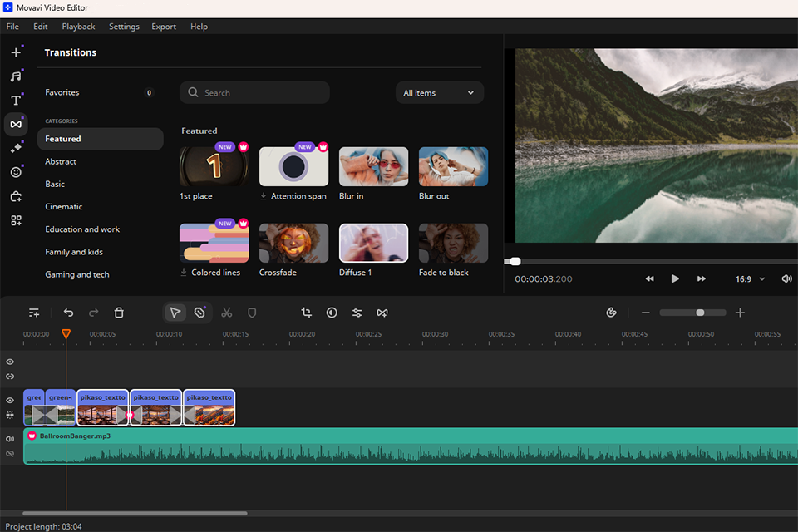Open the File menu
The width and height of the screenshot is (798, 532).
pyautogui.click(x=12, y=27)
